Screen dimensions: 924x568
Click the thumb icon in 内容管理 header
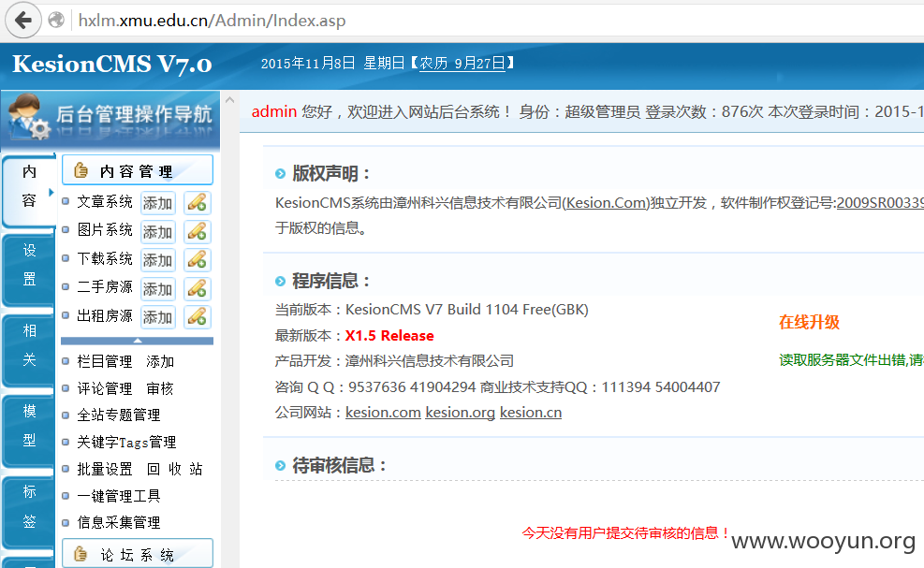81,170
